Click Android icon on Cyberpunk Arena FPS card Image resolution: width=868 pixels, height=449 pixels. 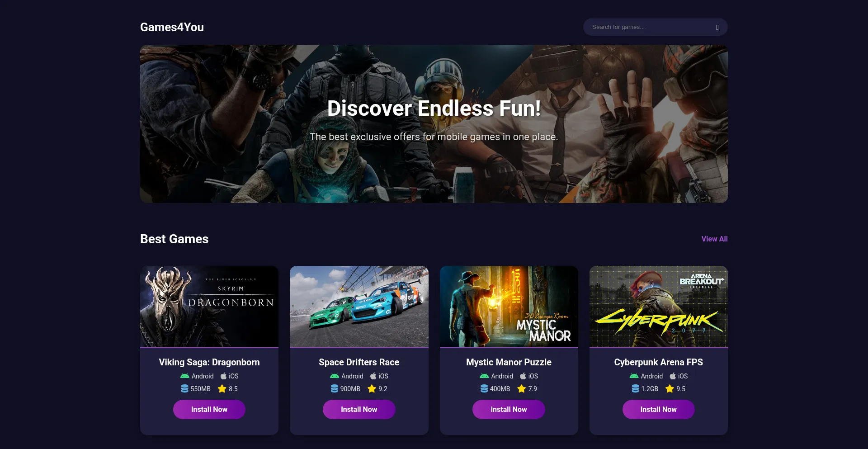click(x=634, y=376)
